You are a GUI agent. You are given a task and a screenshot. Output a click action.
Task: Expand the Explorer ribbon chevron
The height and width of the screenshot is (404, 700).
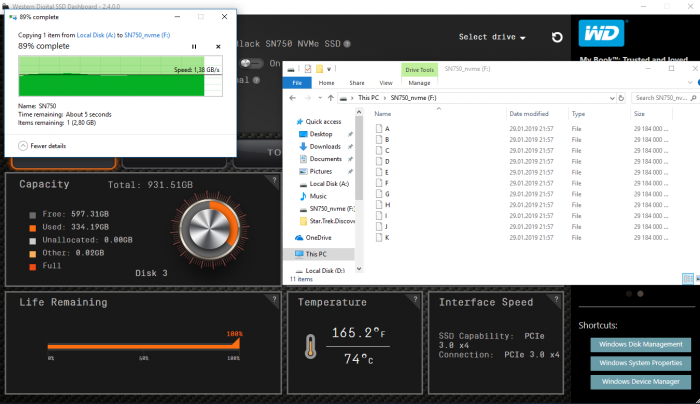click(690, 83)
